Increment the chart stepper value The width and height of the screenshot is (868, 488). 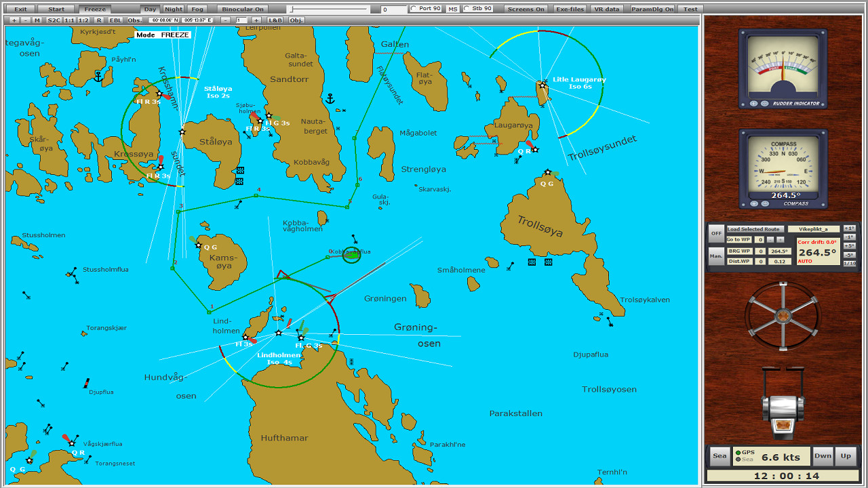[x=256, y=20]
